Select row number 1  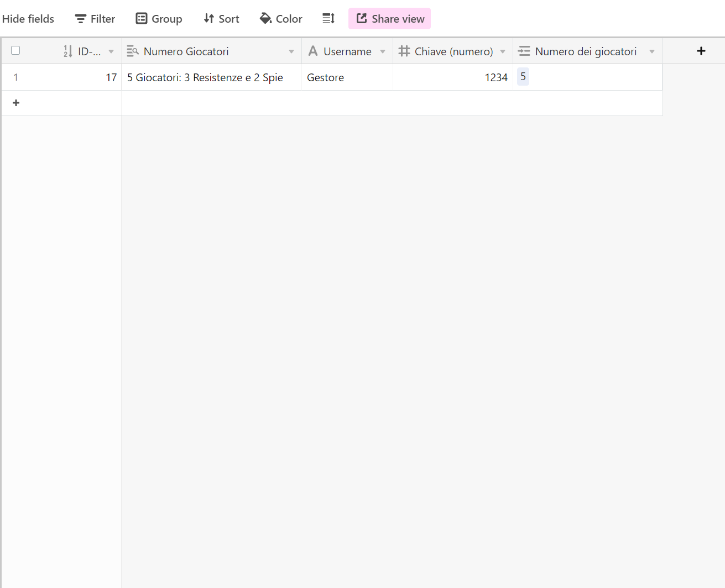(15, 77)
